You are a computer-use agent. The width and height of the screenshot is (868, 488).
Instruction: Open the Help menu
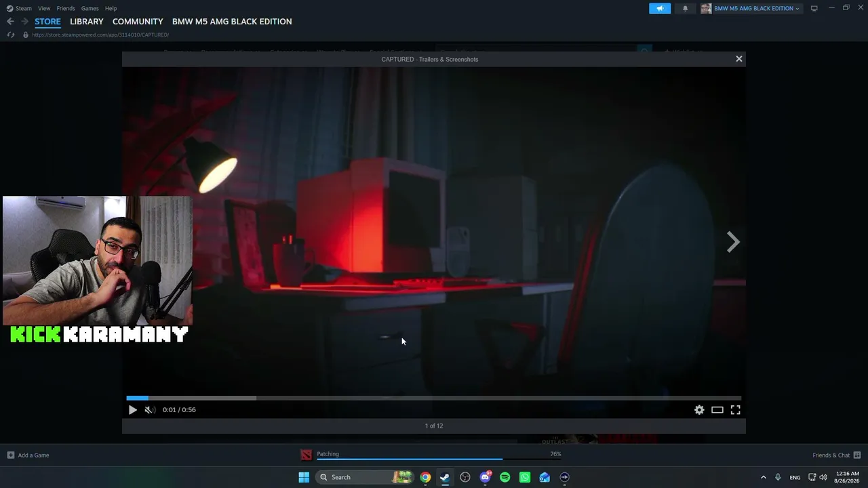pyautogui.click(x=111, y=8)
